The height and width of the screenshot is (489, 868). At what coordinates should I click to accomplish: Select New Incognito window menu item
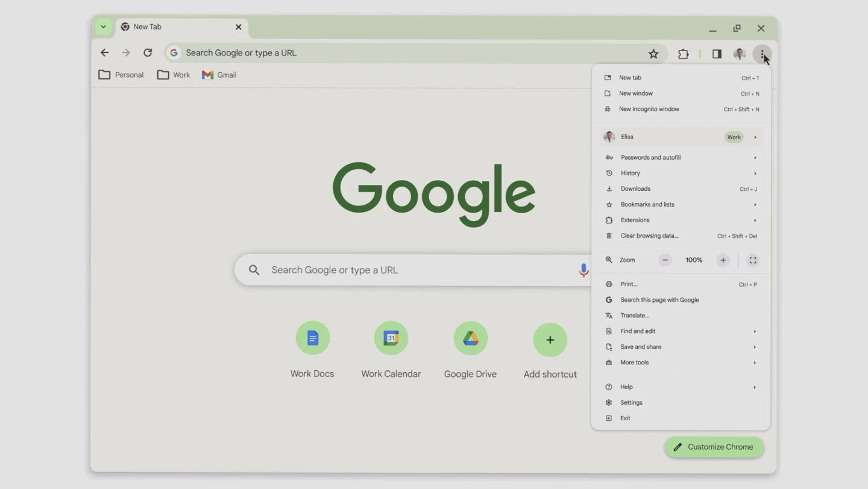[649, 110]
